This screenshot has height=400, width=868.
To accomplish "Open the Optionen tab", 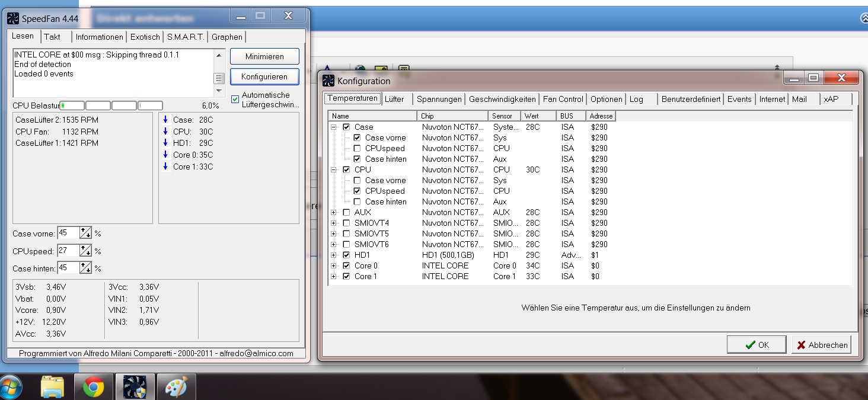I will click(607, 99).
